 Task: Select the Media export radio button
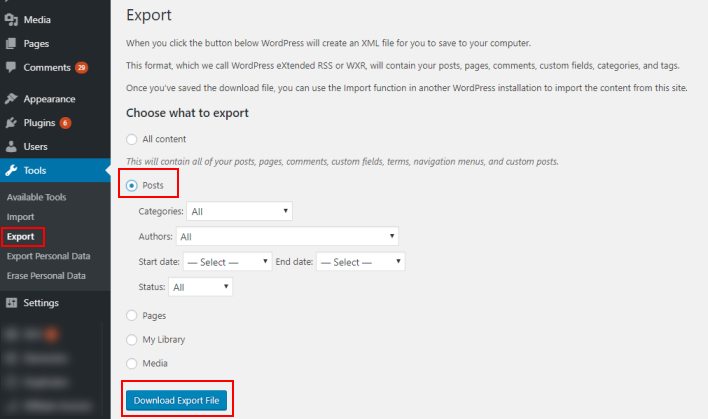click(x=131, y=363)
